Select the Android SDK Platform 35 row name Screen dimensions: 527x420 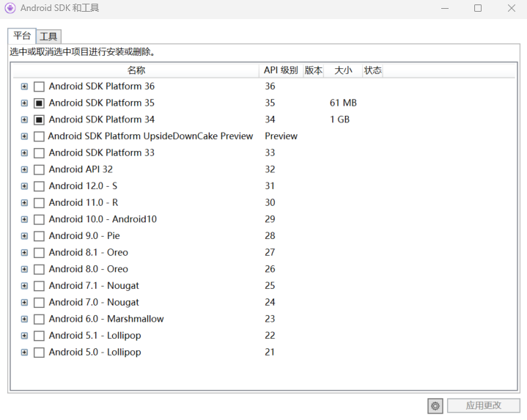click(x=101, y=103)
